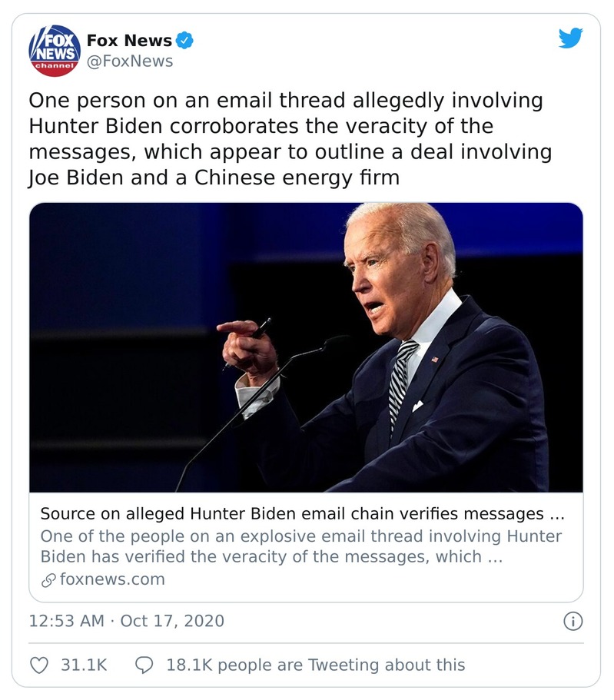The image size is (614, 700).
Task: Click the Twitter bird logo
Action: pos(570,38)
